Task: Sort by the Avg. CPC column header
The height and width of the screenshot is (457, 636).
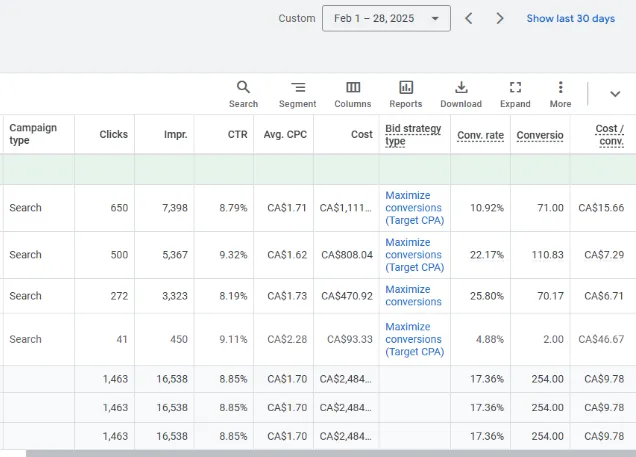Action: [x=285, y=134]
